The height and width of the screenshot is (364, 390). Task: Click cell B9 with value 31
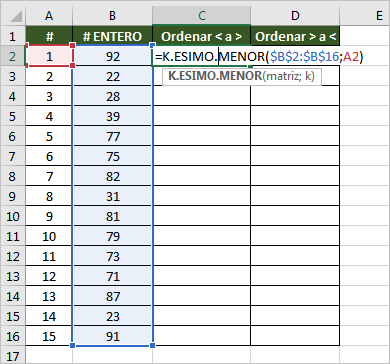tap(113, 196)
